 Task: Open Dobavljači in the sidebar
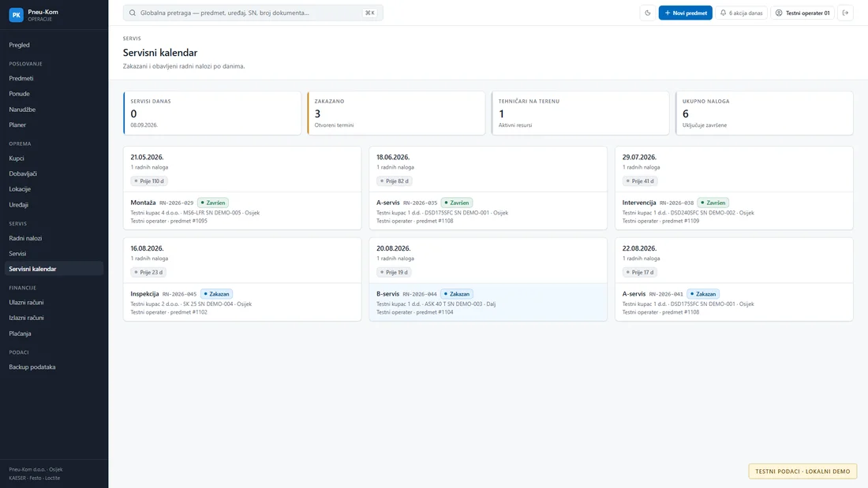(x=54, y=173)
